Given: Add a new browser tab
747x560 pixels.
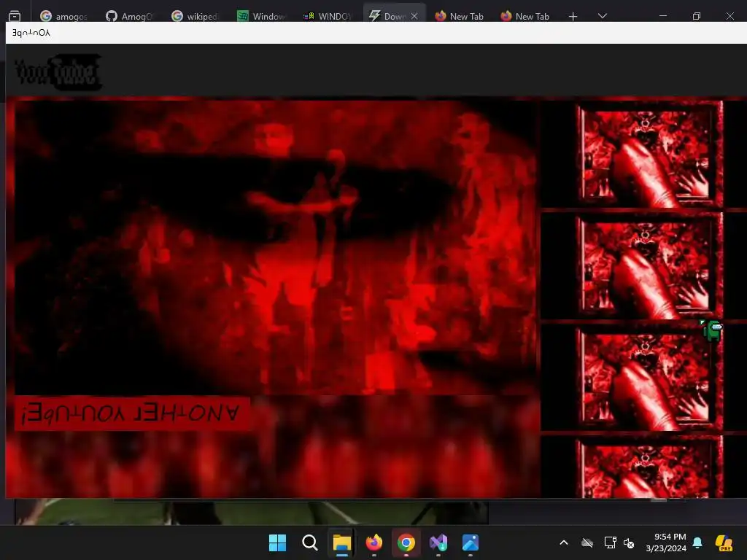Looking at the screenshot, I should (573, 16).
